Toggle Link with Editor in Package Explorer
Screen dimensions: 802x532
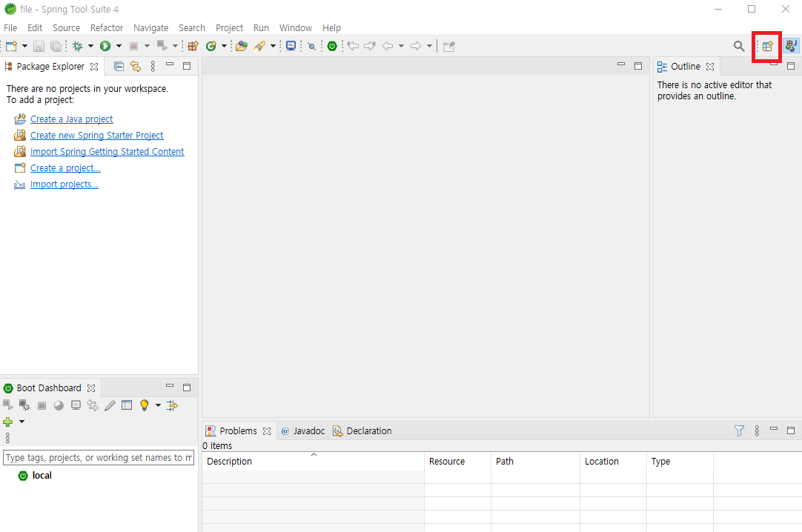(136, 67)
